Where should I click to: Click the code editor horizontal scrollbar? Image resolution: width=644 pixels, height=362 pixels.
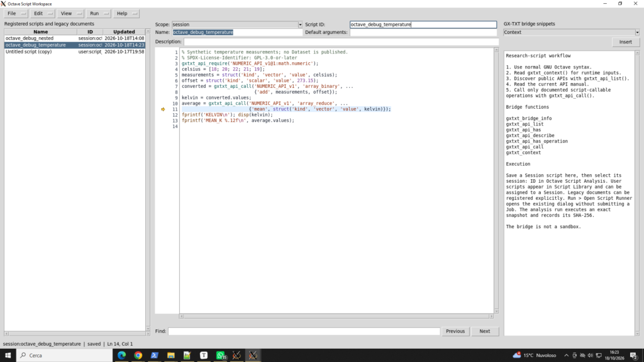click(336, 317)
